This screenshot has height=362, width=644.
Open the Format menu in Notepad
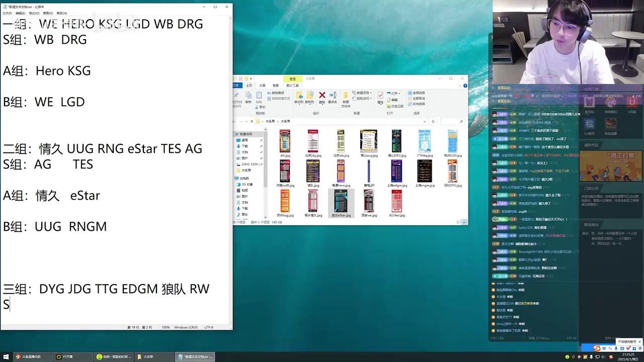(x=34, y=13)
